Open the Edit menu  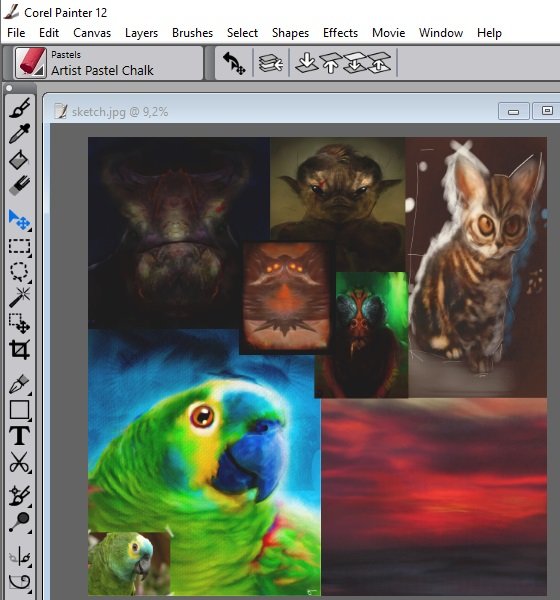(x=49, y=33)
